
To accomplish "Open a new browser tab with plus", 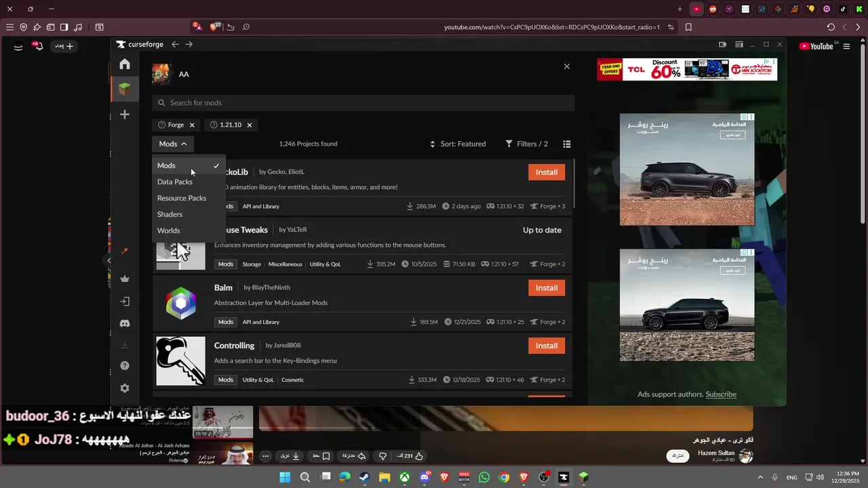I will coord(680,9).
